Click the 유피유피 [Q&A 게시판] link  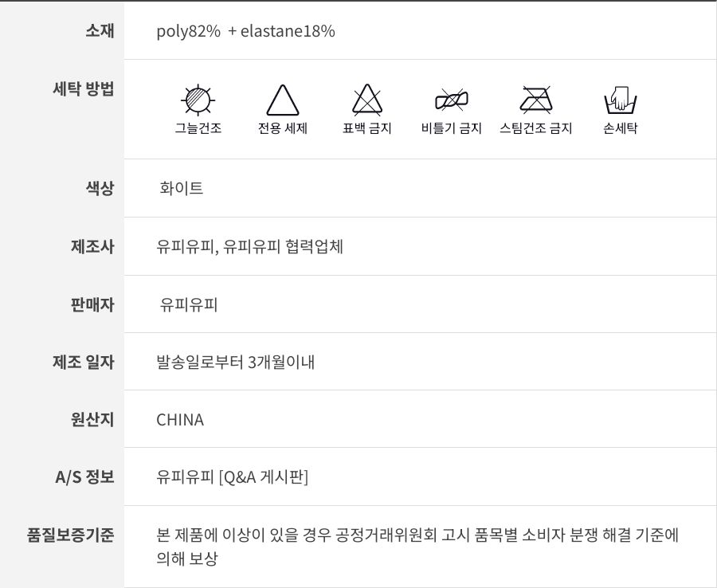[232, 476]
